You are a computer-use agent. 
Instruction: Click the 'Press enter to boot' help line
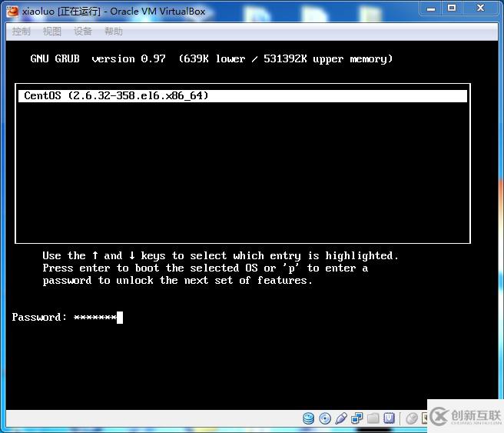coord(205,268)
